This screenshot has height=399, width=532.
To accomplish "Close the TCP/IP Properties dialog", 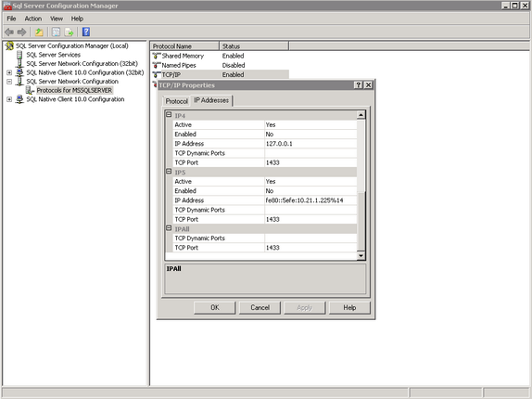I will click(369, 84).
